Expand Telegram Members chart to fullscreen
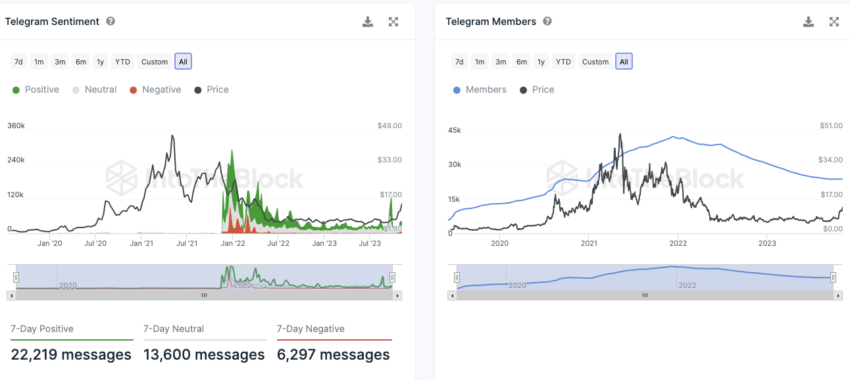Screen dimensions: 850x380 tap(834, 22)
